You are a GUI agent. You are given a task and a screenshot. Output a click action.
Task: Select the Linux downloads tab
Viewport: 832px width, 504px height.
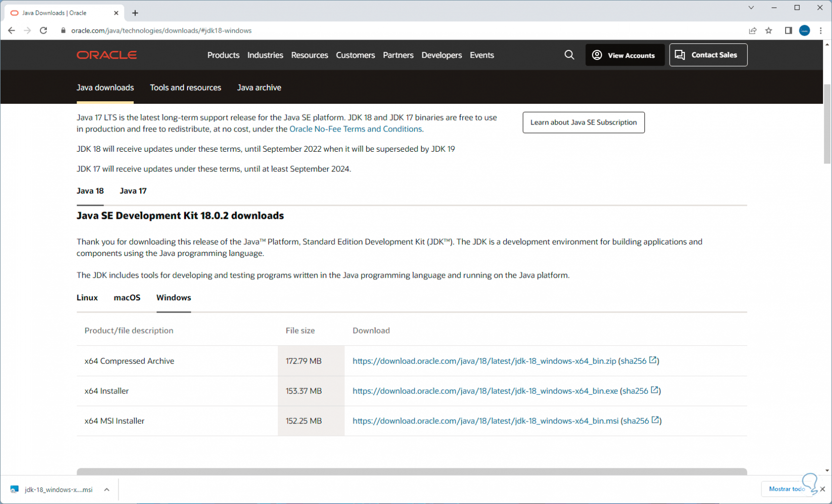87,298
